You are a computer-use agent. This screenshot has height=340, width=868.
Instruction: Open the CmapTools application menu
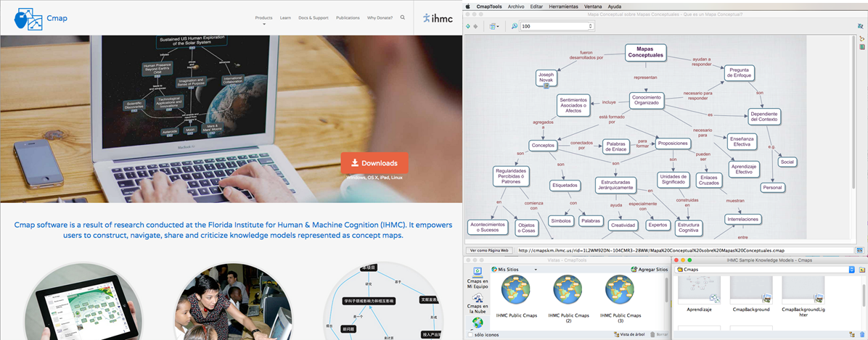coord(489,6)
